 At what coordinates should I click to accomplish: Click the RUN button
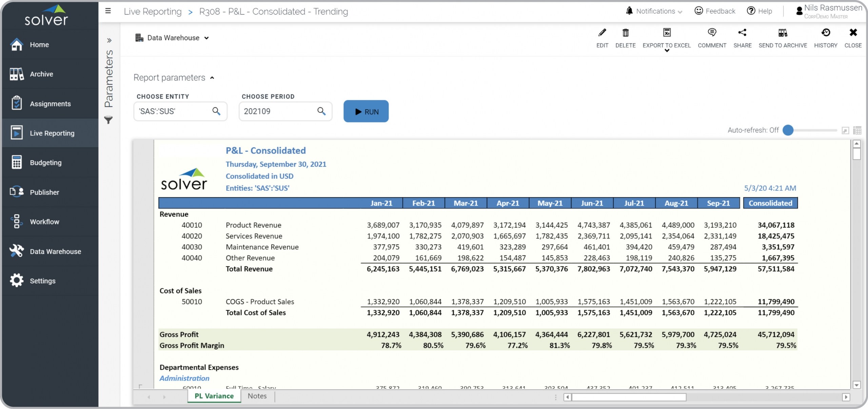tap(366, 111)
